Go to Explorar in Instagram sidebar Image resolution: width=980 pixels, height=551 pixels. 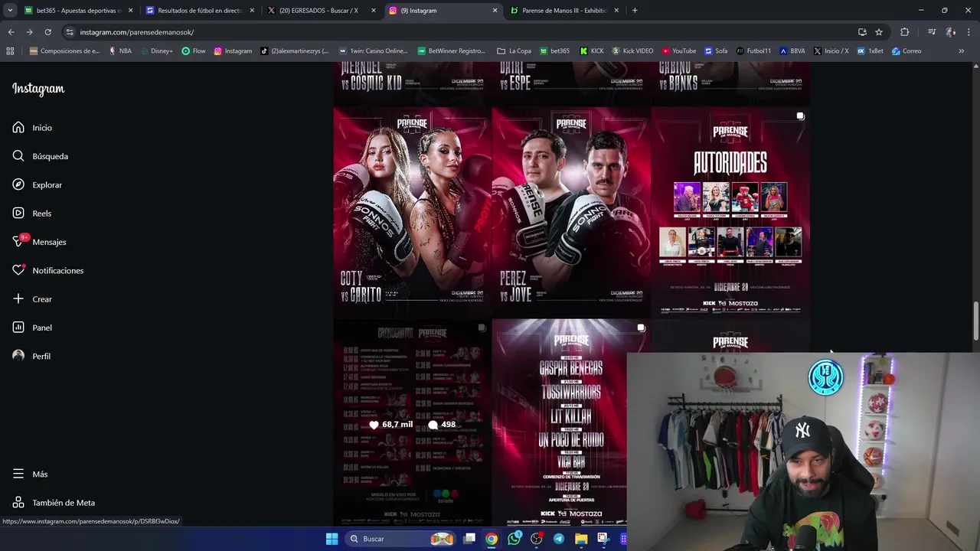[x=38, y=185]
